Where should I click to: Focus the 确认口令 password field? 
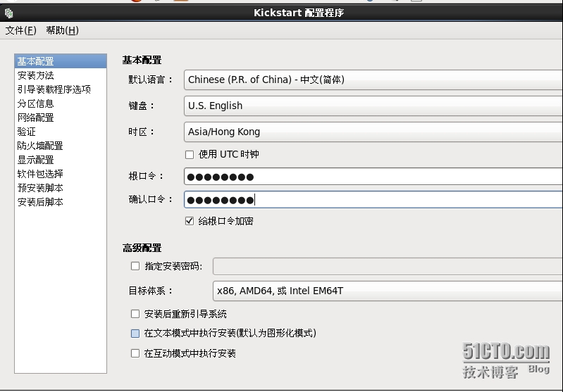pyautogui.click(x=373, y=200)
